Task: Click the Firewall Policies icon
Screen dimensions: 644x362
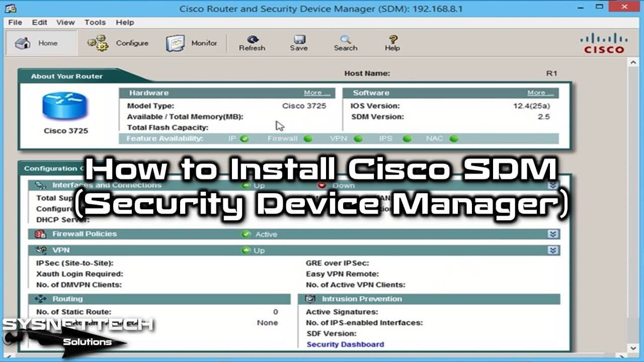Action: (x=41, y=234)
